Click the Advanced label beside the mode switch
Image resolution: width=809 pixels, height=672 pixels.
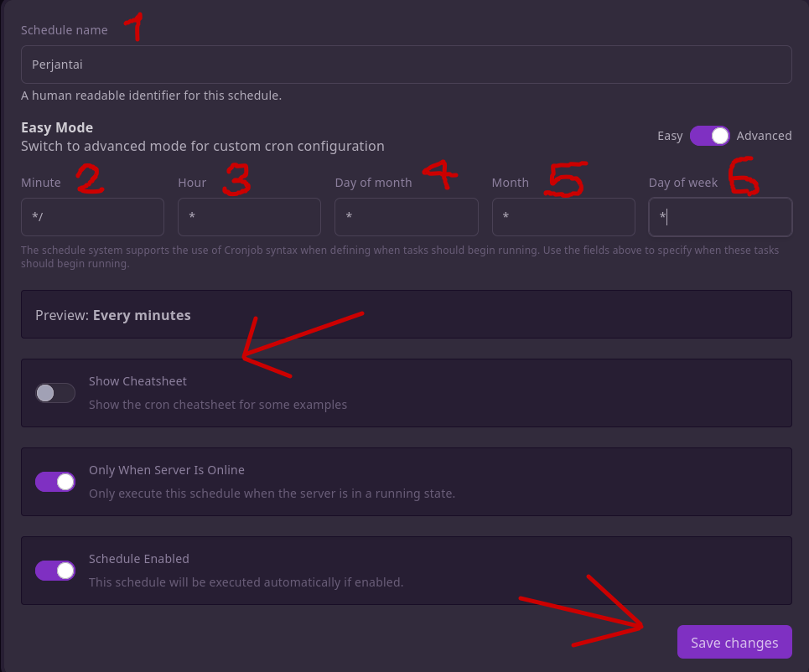click(x=764, y=136)
